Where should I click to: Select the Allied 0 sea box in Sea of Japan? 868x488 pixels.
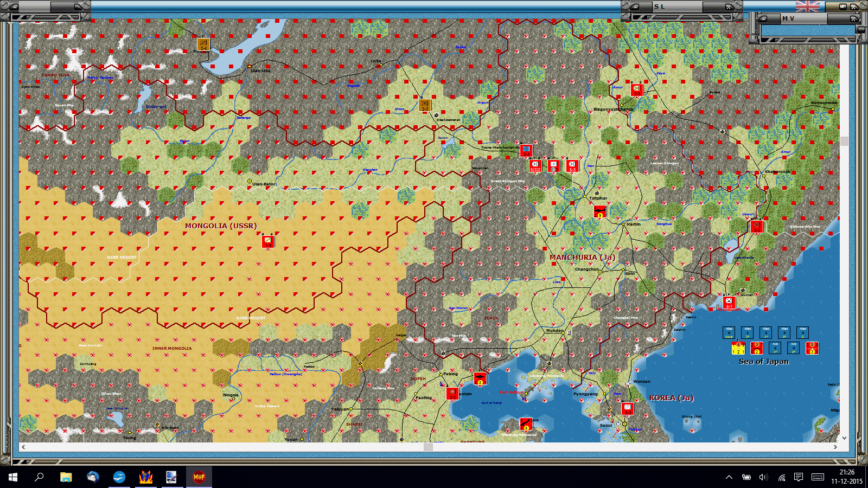coord(729,332)
